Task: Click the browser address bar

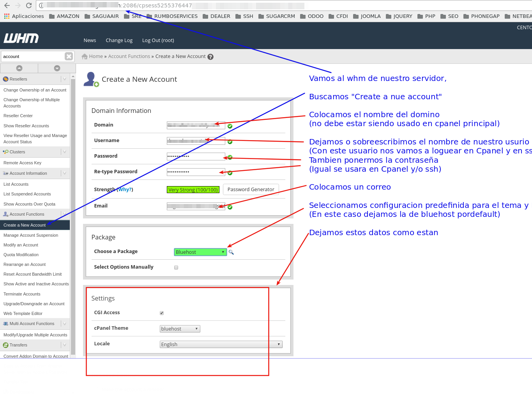Action: point(284,5)
